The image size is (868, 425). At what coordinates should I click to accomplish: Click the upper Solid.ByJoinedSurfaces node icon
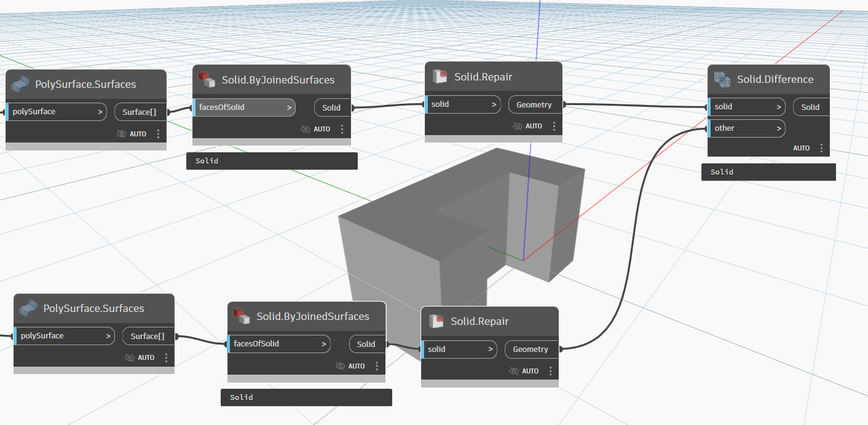207,79
